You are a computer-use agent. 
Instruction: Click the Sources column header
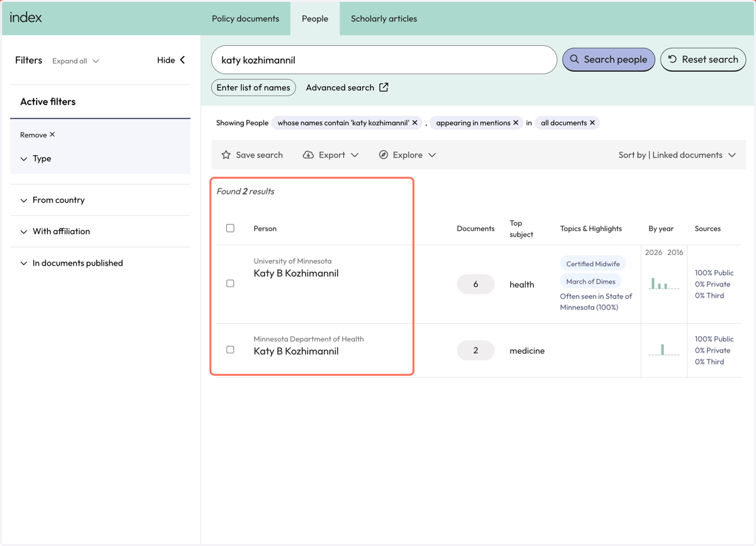pos(707,229)
